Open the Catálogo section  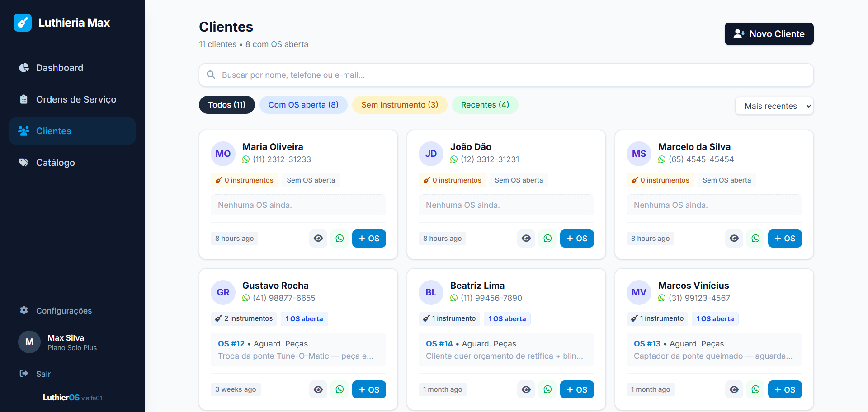click(x=72, y=163)
